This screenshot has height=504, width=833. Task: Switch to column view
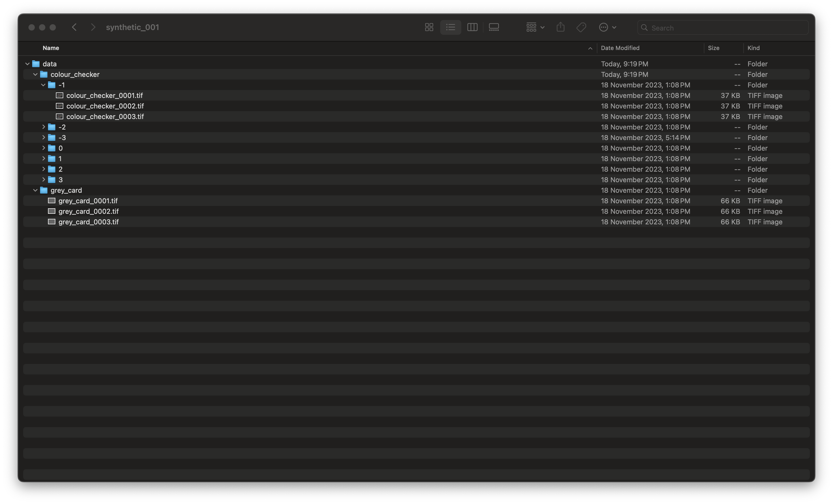click(472, 27)
